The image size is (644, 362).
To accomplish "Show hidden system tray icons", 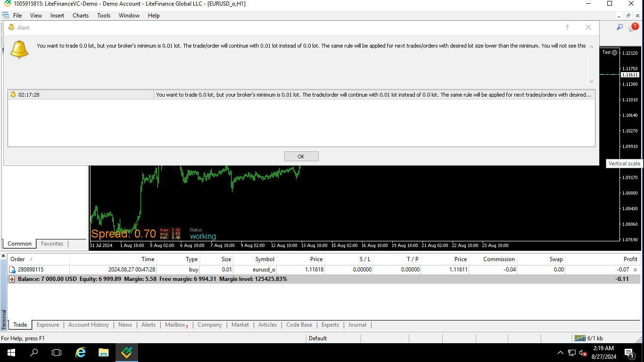I will pyautogui.click(x=561, y=353).
